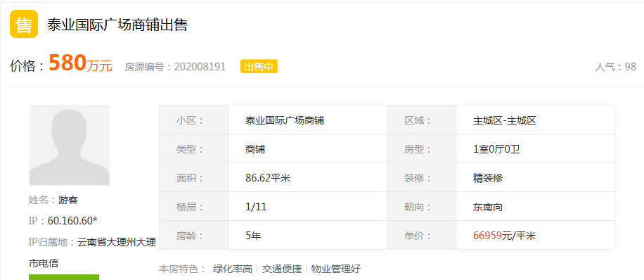Click the 出售中 status badge
The height and width of the screenshot is (280, 644).
point(259,67)
